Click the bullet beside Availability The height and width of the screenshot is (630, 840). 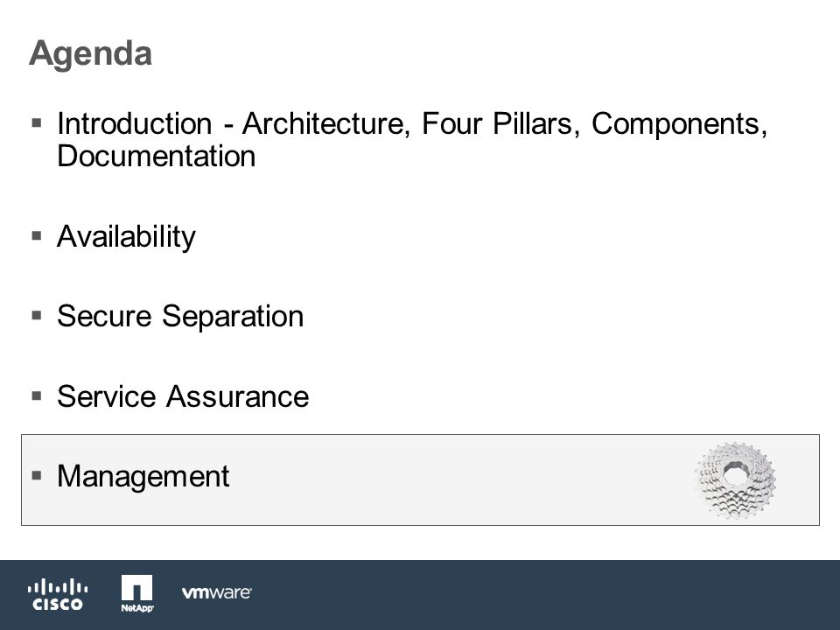pyautogui.click(x=37, y=235)
